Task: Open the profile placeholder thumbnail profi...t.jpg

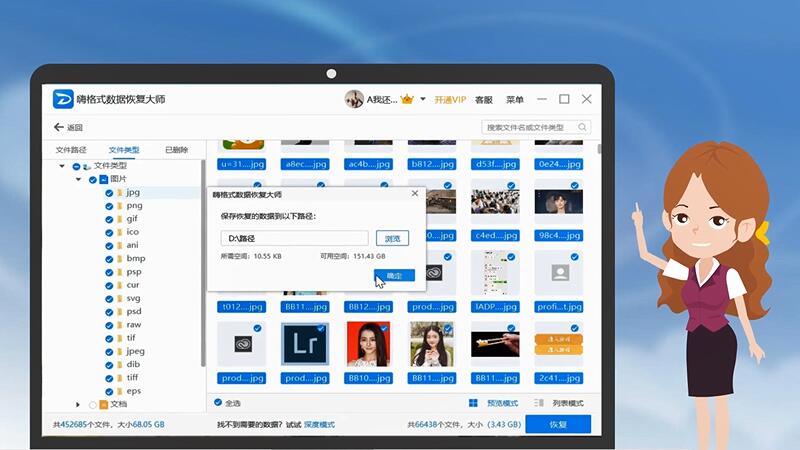Action: coord(559,273)
